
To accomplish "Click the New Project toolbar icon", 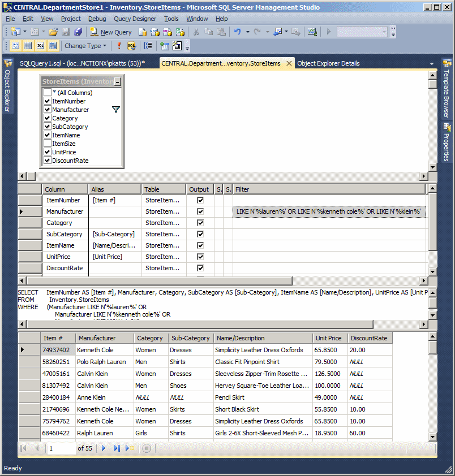I will click(x=15, y=32).
